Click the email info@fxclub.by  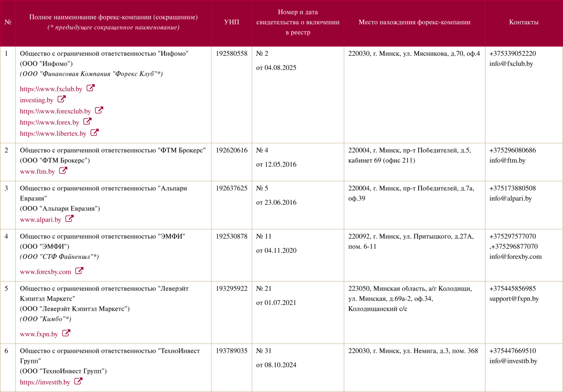point(511,64)
